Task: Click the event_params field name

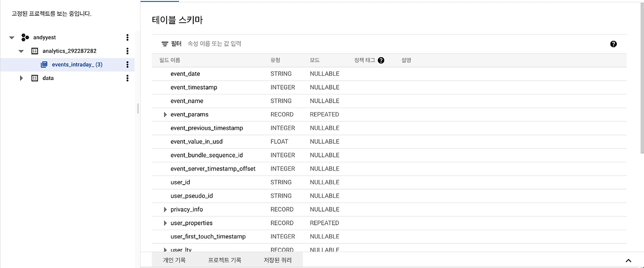Action: tap(189, 115)
